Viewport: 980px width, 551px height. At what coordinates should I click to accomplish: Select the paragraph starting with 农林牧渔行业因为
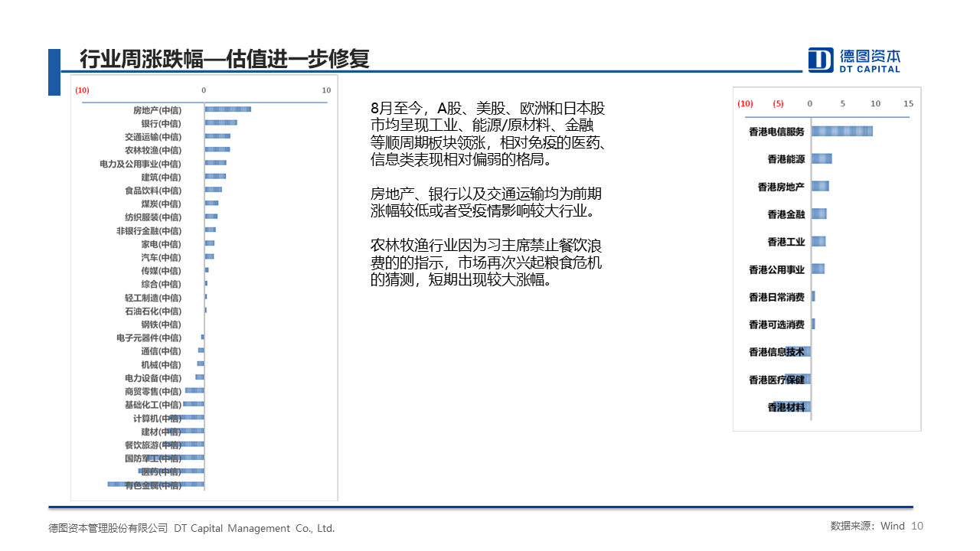pos(486,262)
